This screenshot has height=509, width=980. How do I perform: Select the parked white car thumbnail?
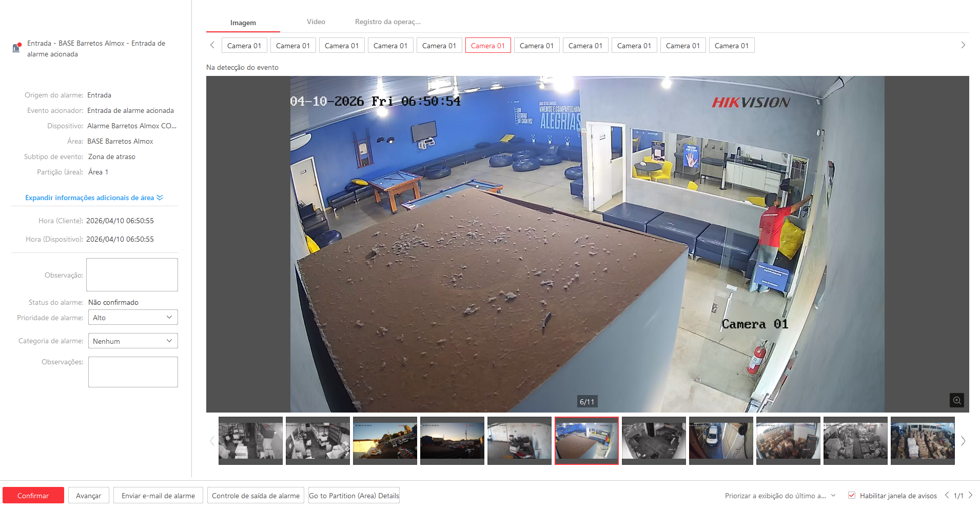(721, 441)
